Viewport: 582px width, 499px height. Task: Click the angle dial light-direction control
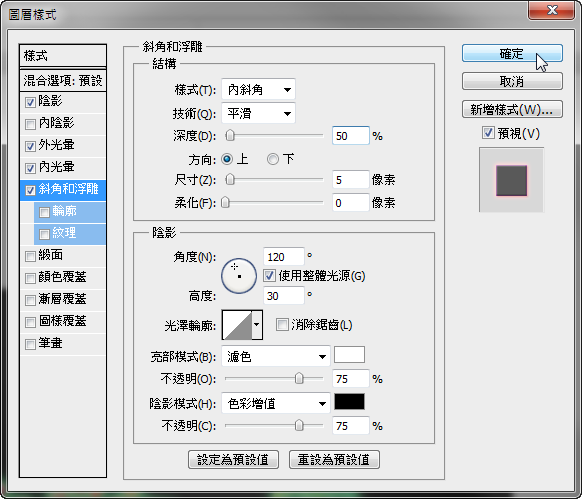pyautogui.click(x=239, y=276)
